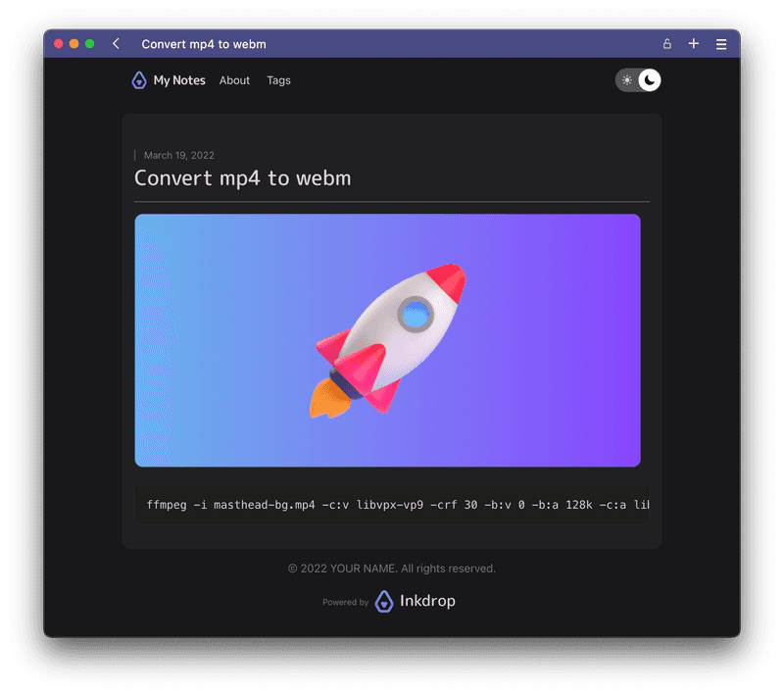The height and width of the screenshot is (695, 784).
Task: Open the About page
Action: point(234,80)
